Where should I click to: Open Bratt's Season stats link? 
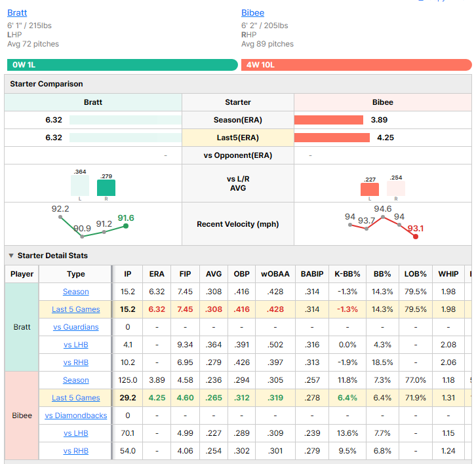pos(76,292)
